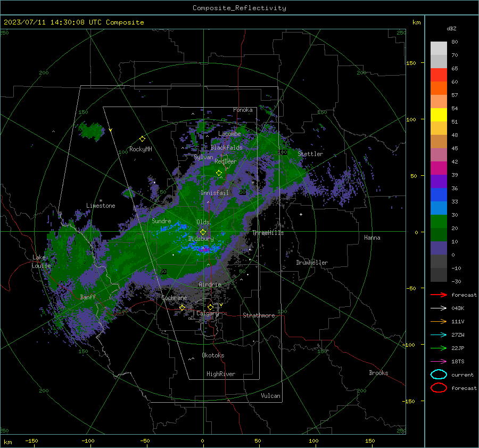Click the ThreeHills city label
This screenshot has height=448, width=479.
[x=268, y=233]
